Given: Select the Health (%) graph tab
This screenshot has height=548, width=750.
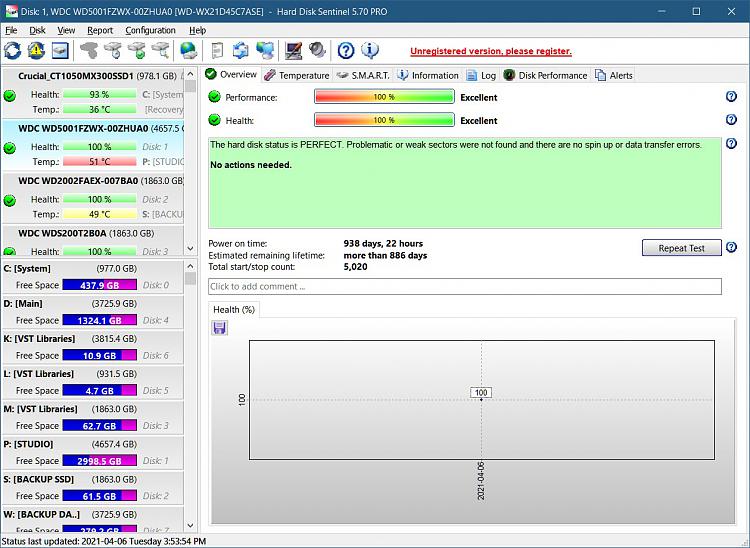Looking at the screenshot, I should point(234,310).
